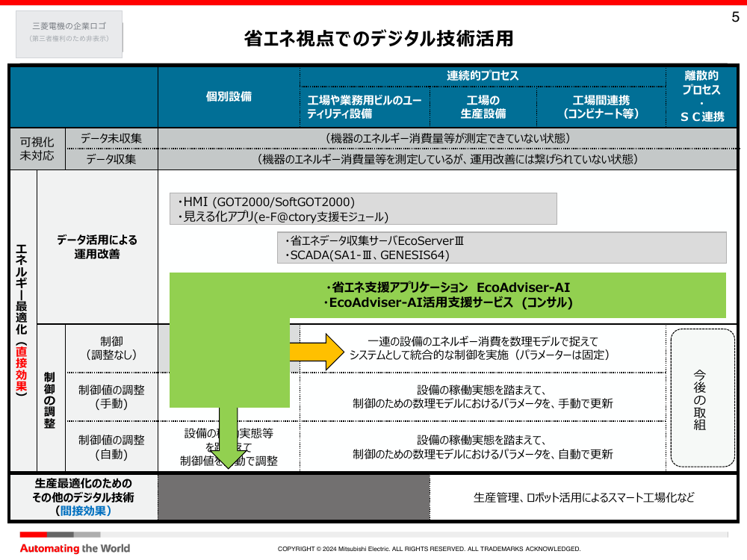Select the text 生産管理、ロボット活用によるスマート工場化など

(583, 497)
